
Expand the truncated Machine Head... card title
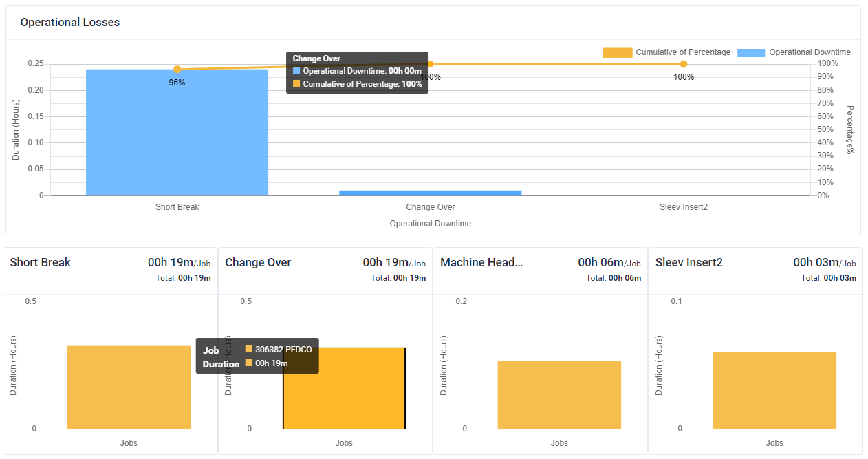click(x=481, y=263)
